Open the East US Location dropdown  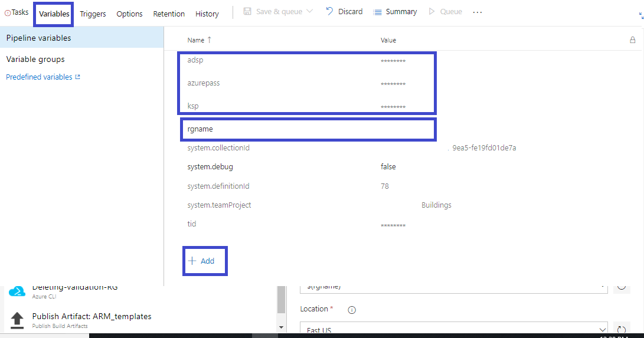pyautogui.click(x=454, y=328)
